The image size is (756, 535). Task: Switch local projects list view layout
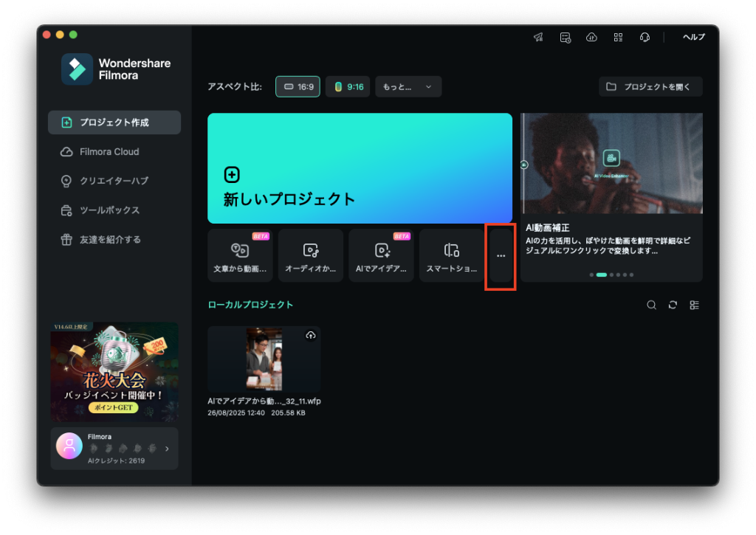tap(694, 305)
